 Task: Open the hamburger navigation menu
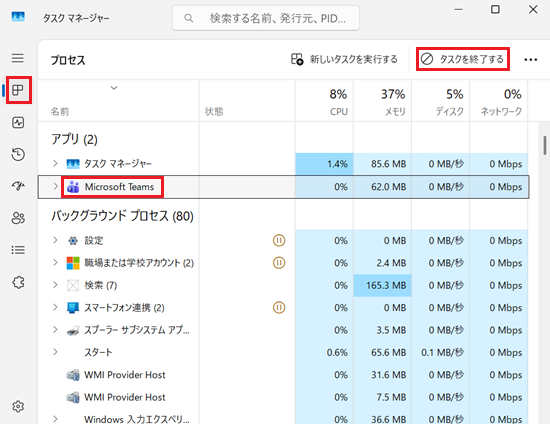pyautogui.click(x=18, y=58)
